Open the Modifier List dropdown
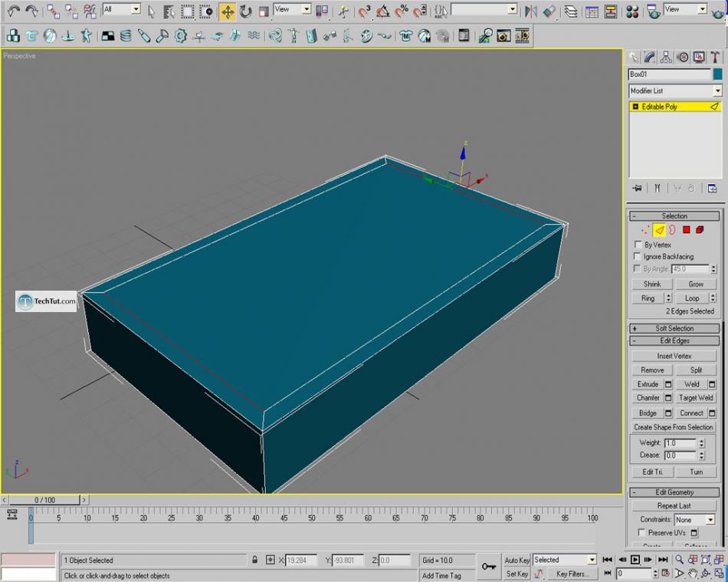Viewport: 728px width, 582px height. pyautogui.click(x=674, y=90)
